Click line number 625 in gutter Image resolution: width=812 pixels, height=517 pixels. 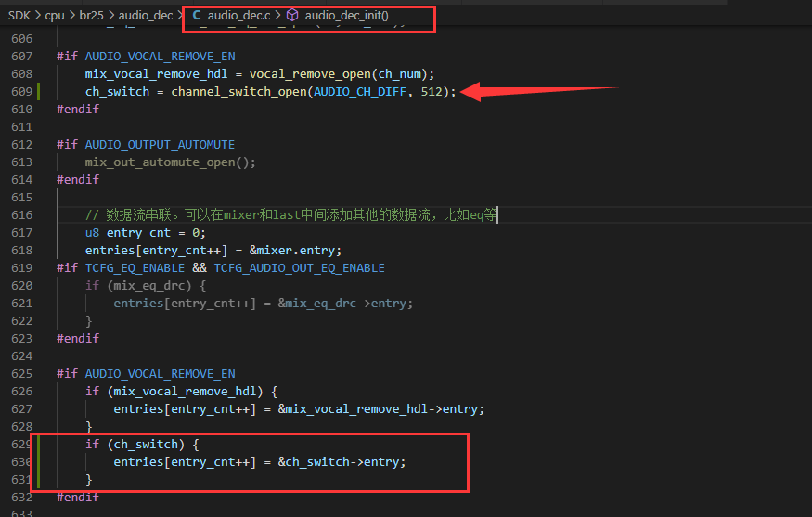click(x=21, y=374)
